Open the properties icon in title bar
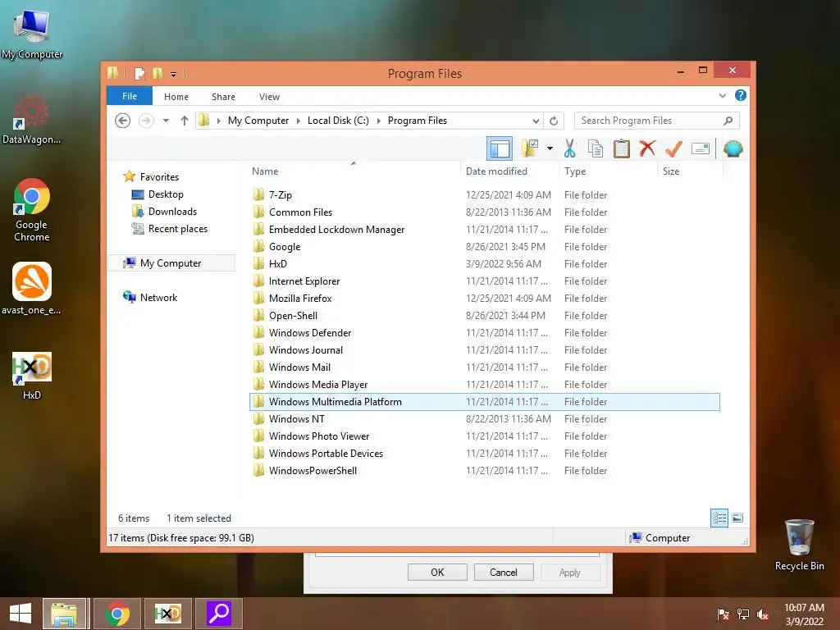 coord(139,73)
